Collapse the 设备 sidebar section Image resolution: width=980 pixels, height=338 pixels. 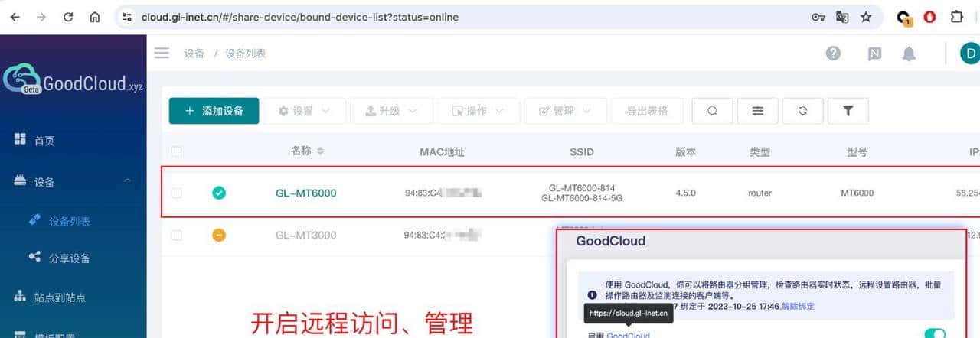click(x=128, y=181)
